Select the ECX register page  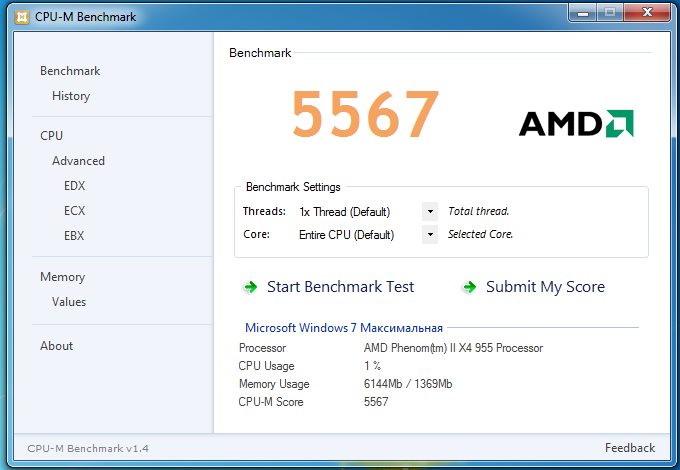(x=74, y=211)
